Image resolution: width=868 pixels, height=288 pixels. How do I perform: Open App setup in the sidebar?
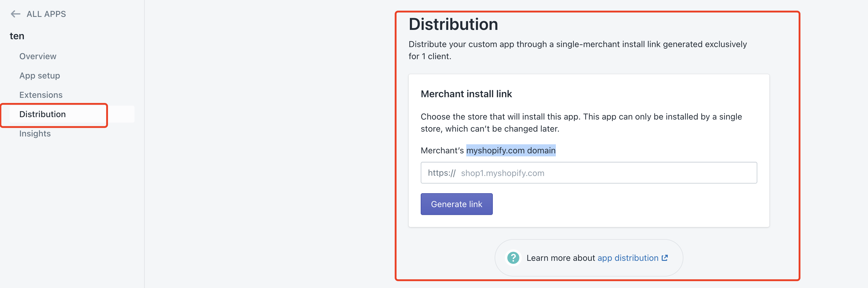coord(40,75)
